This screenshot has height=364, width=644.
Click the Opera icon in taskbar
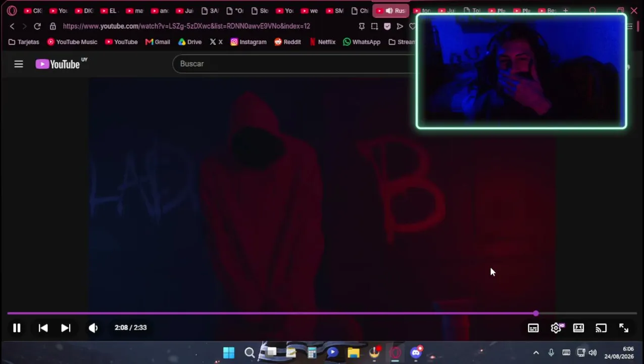pos(395,352)
